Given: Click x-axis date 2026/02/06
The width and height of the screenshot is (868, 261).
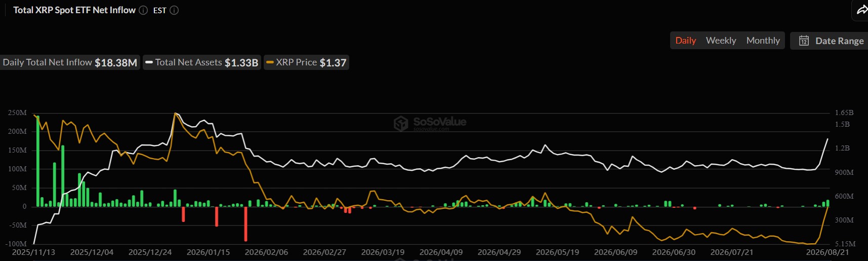Looking at the screenshot, I should coord(266,252).
